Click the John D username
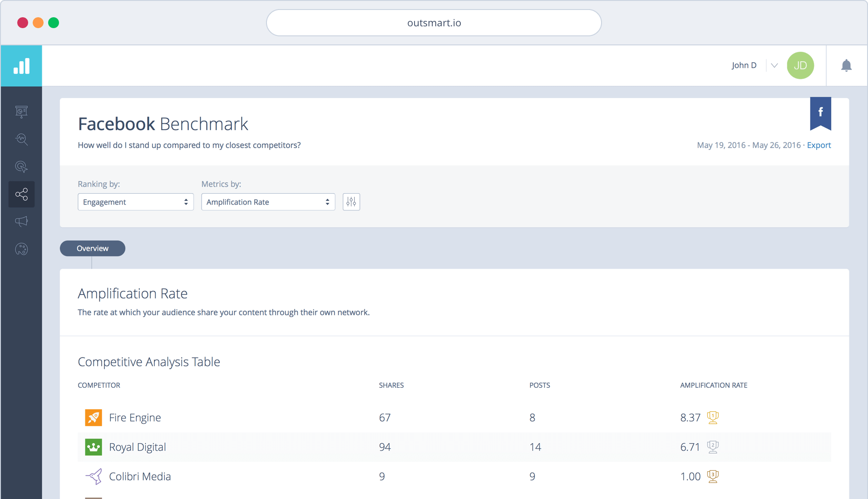The height and width of the screenshot is (499, 868). 744,65
